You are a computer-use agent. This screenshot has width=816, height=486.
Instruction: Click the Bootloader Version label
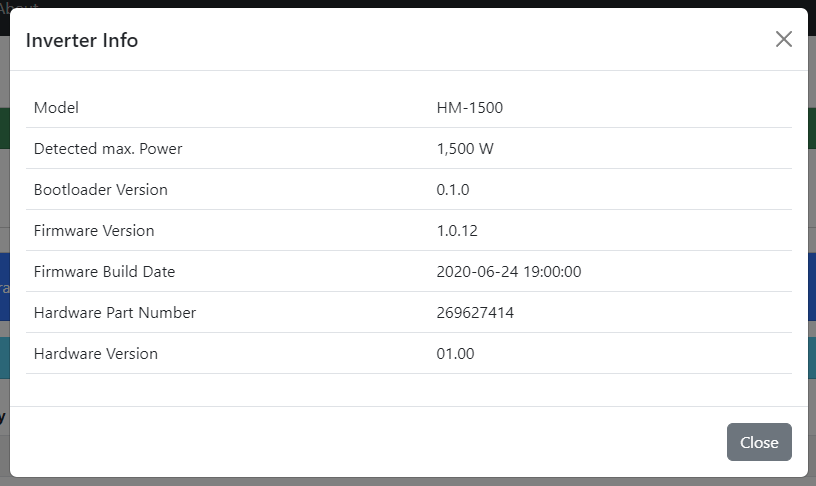click(101, 190)
